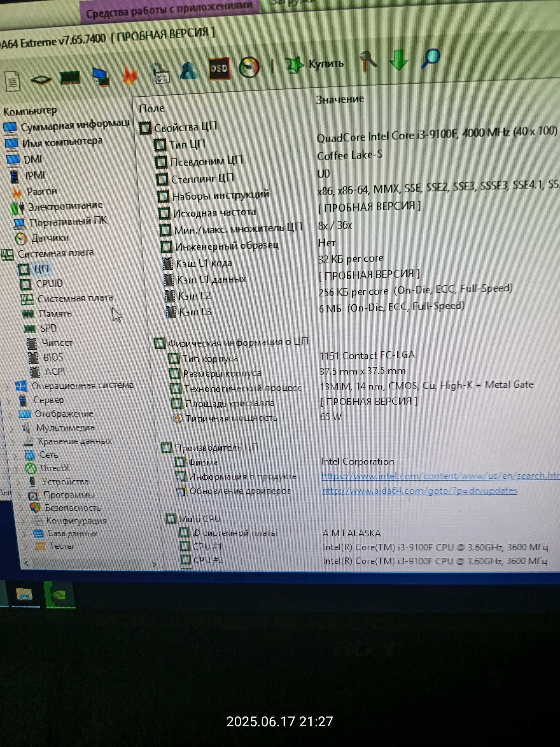Open DMI tree item
This screenshot has height=747, width=560.
[24, 159]
